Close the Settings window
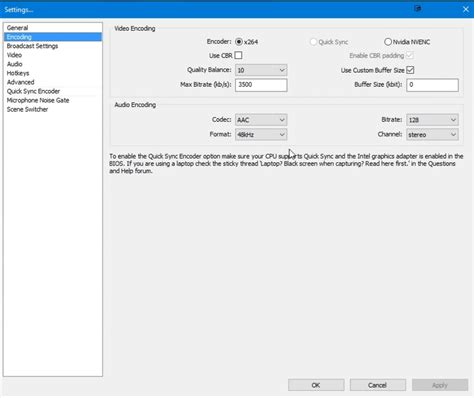 pos(466,9)
